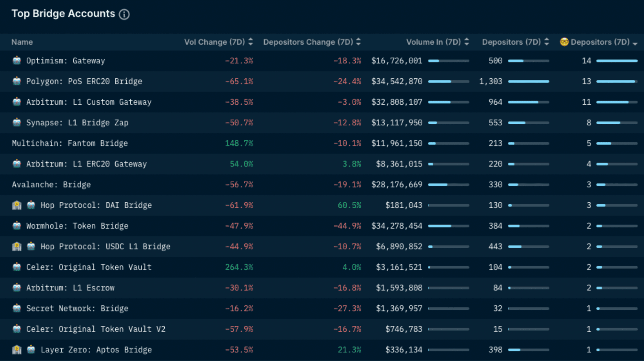Select the Secret Network: Bridge name

point(77,309)
